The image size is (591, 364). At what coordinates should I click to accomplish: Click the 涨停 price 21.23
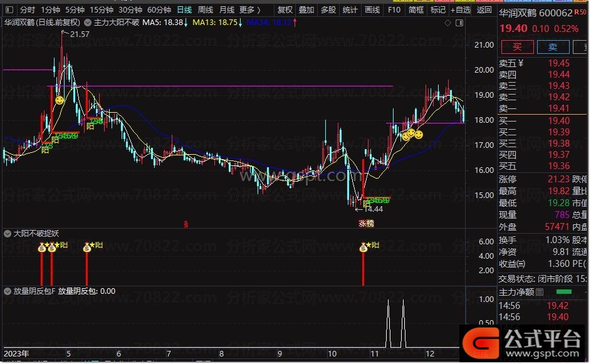click(x=558, y=179)
